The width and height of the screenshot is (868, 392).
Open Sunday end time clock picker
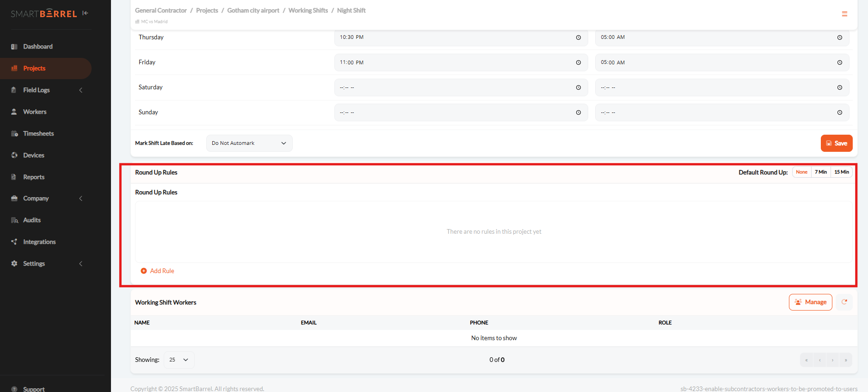[x=840, y=112]
